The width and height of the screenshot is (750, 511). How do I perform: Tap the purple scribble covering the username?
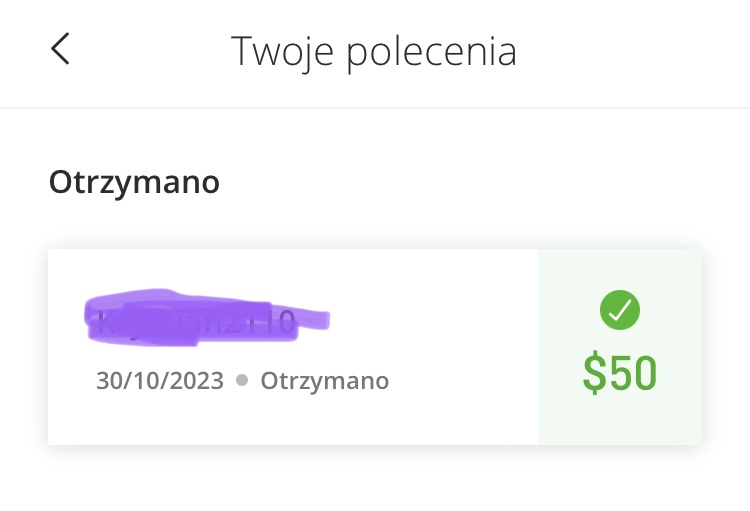pos(207,317)
